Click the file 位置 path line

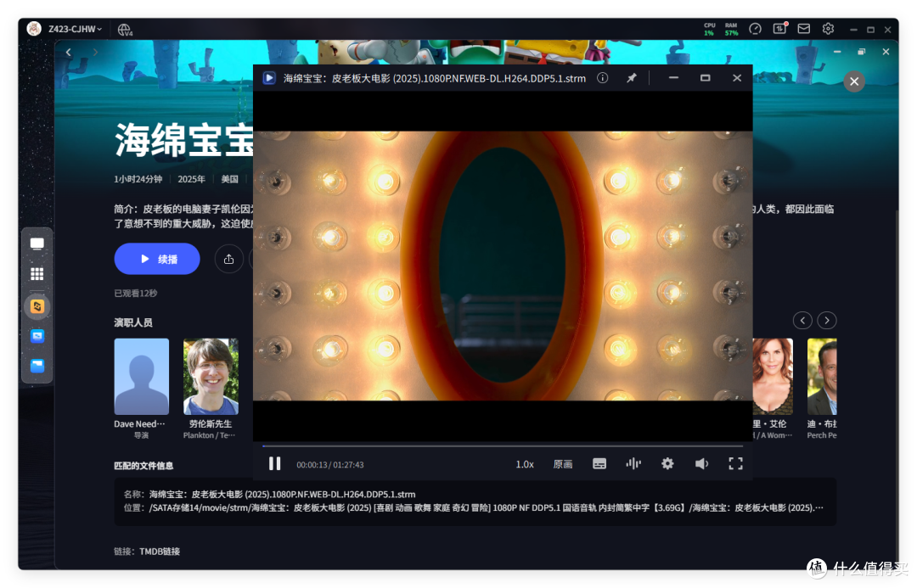click(x=473, y=508)
